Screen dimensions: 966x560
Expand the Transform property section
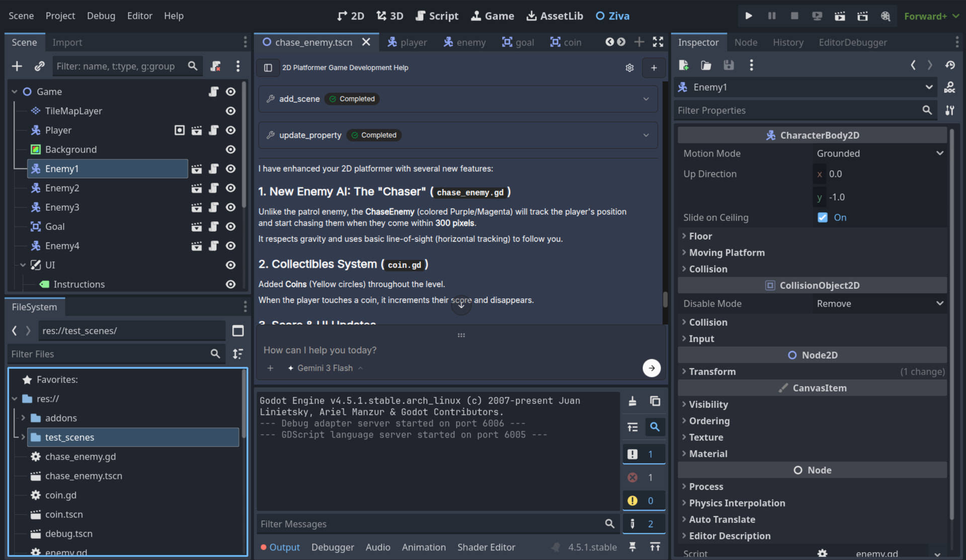(712, 371)
